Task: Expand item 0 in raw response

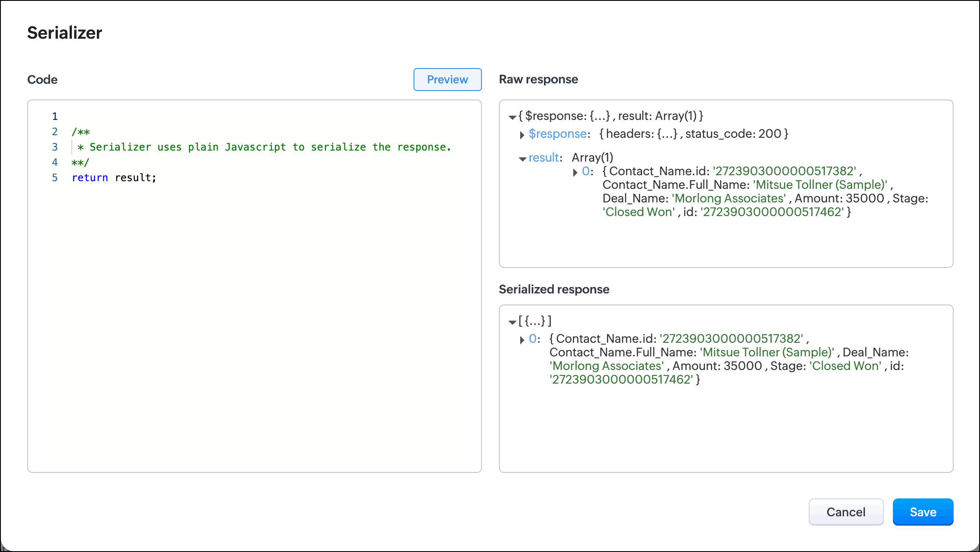Action: [575, 173]
